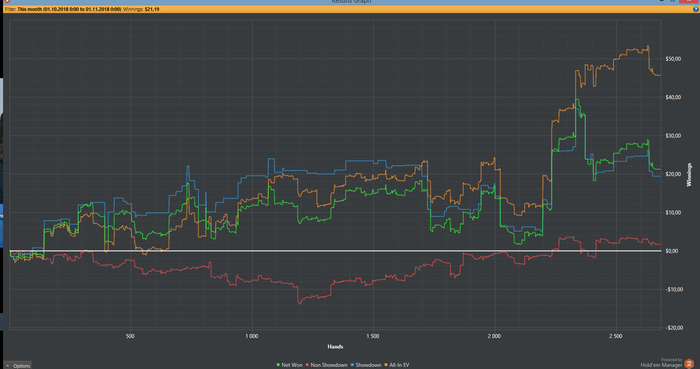Click the 'Winnings' vertical y-axis label
The width and height of the screenshot is (700, 369).
click(x=689, y=174)
